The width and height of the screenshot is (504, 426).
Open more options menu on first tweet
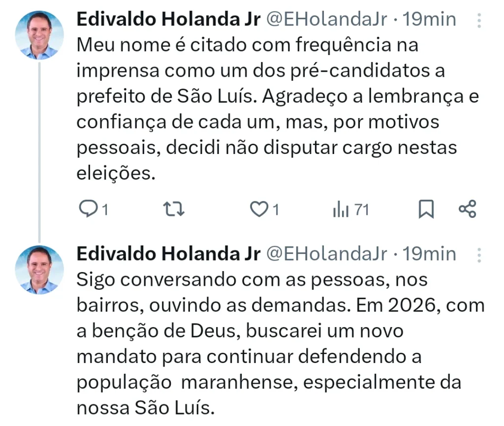(x=480, y=20)
